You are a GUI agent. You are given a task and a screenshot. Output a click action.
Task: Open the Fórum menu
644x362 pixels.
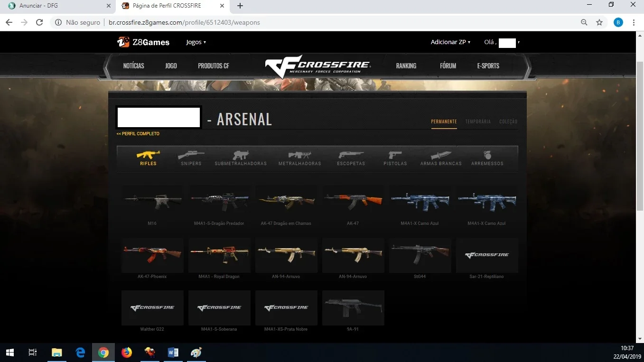pyautogui.click(x=448, y=66)
